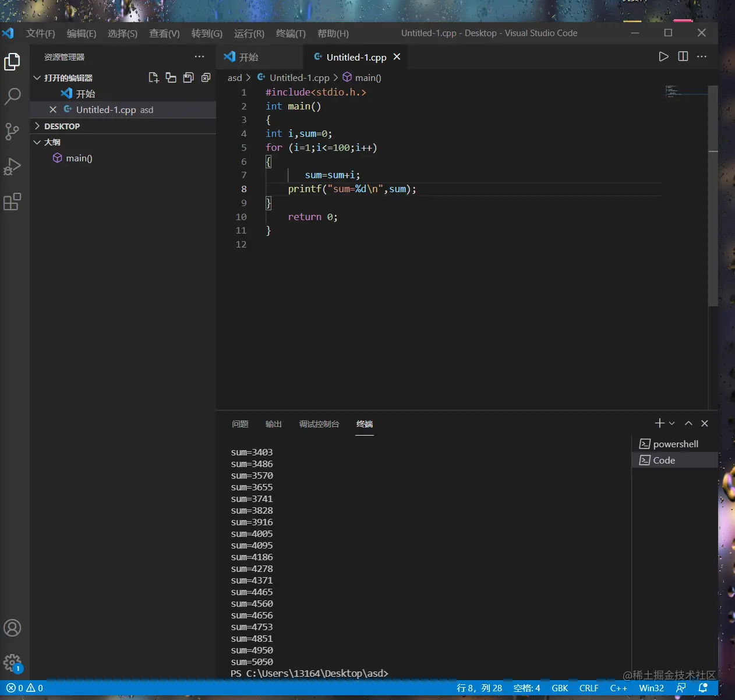Open the Run and Debug view
Viewport: 735px width, 700px height.
pyautogui.click(x=12, y=167)
